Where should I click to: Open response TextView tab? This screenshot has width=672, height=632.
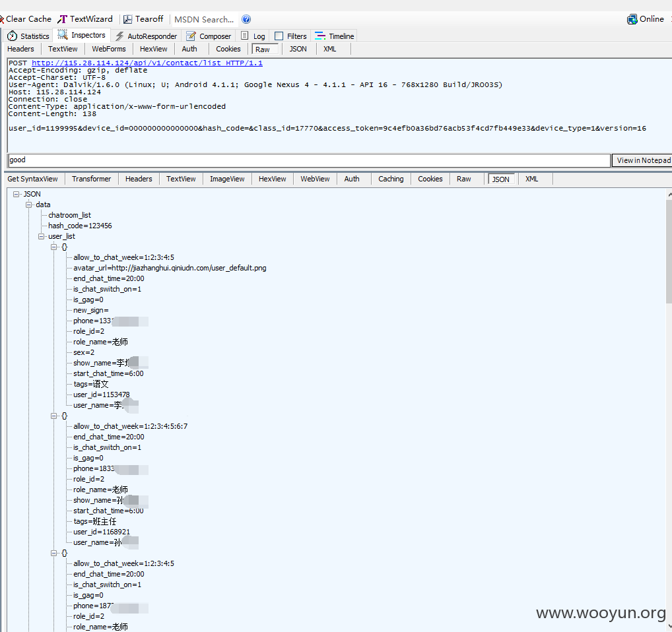pos(181,179)
